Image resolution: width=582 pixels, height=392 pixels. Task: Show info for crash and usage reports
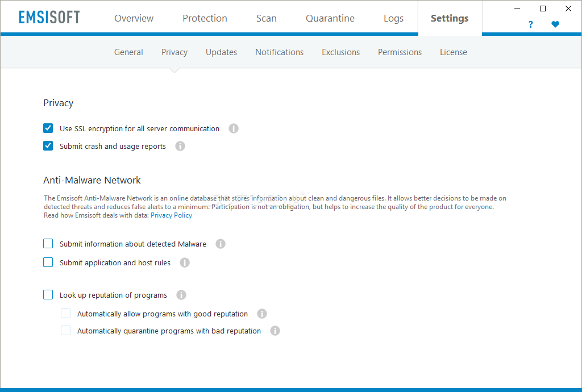pos(180,146)
